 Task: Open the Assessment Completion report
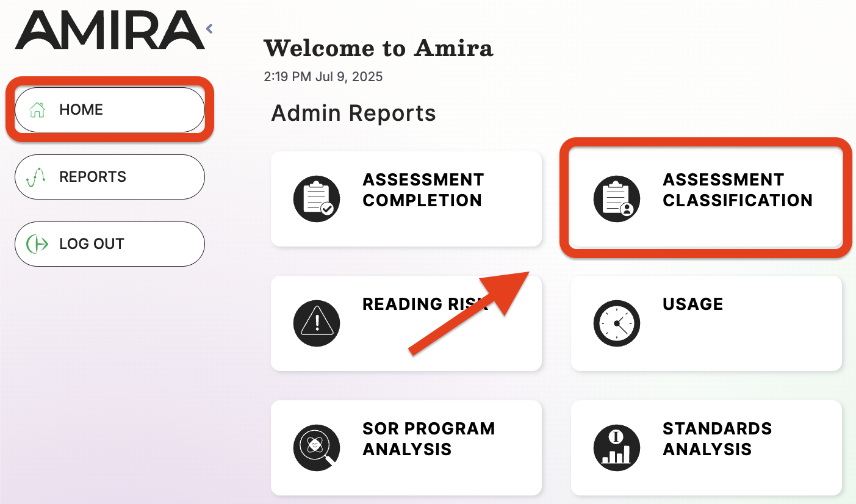tap(406, 198)
